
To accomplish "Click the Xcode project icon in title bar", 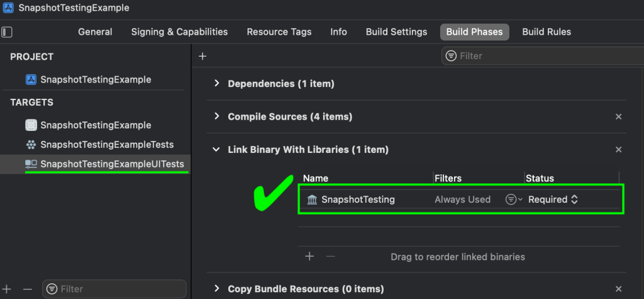I will click(8, 8).
